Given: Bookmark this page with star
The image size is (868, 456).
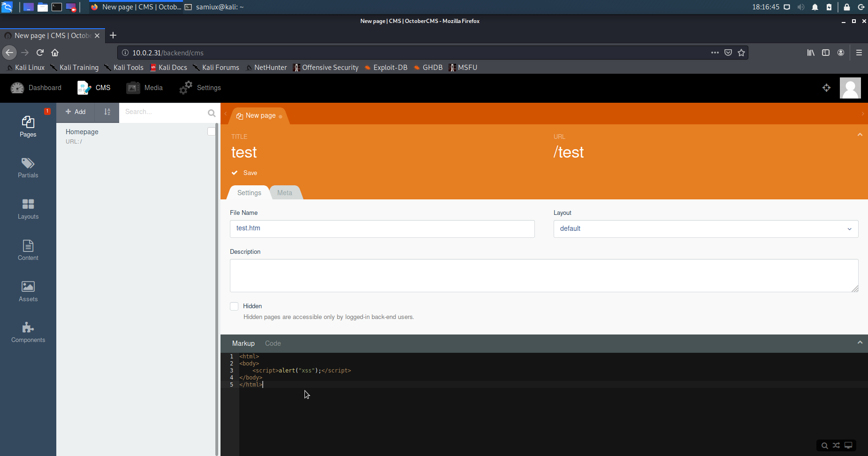Looking at the screenshot, I should [x=741, y=53].
